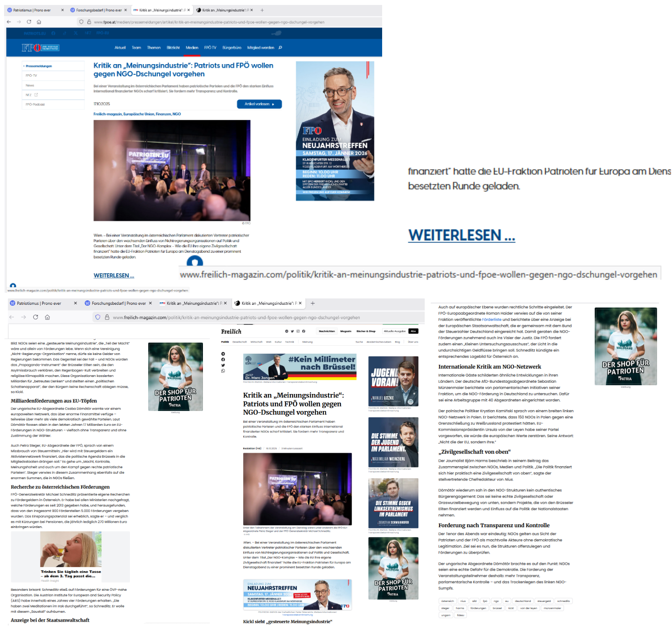Select the Magazin item in the Freilich header
This screenshot has height=632, width=672.
click(x=346, y=331)
